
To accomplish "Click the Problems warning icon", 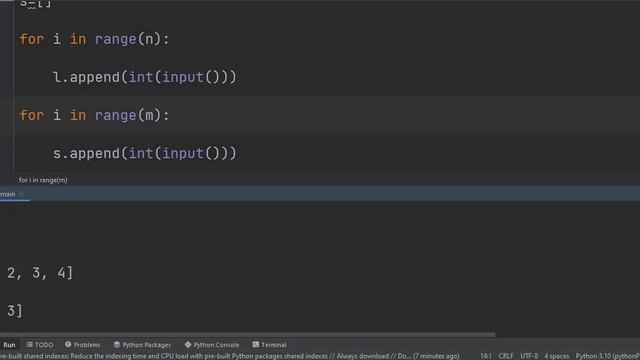I will tap(68, 345).
